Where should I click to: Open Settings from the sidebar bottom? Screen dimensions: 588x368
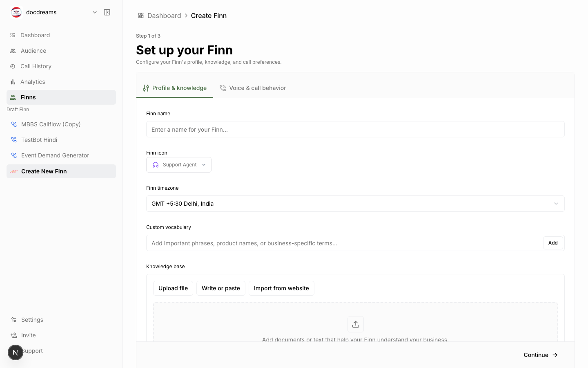click(x=61, y=320)
